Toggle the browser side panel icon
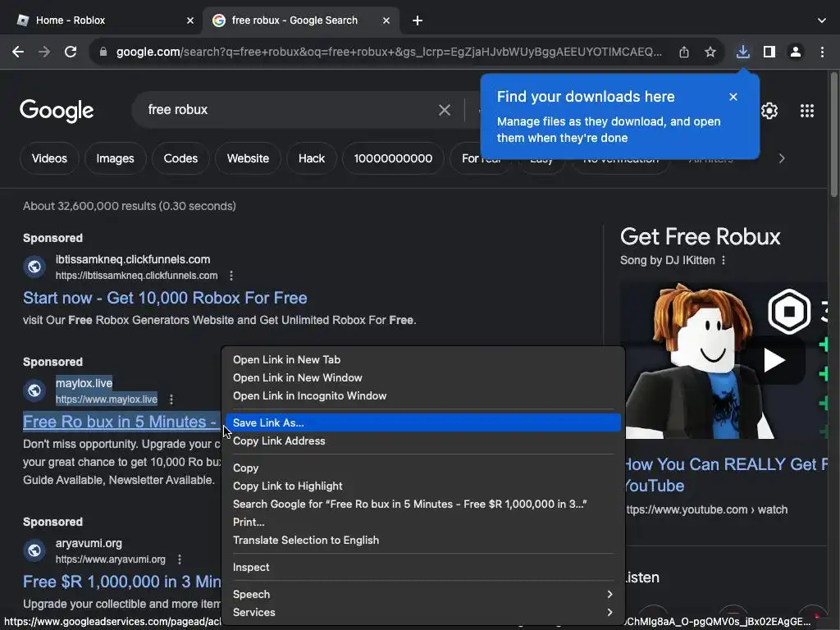Screen dimensions: 840x630 coord(769,52)
